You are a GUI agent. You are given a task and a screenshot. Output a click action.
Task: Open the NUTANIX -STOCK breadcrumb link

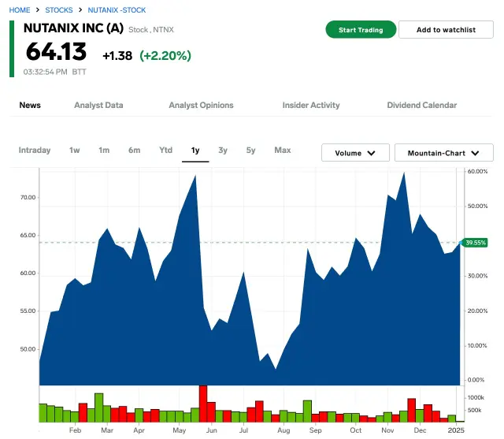pyautogui.click(x=117, y=10)
